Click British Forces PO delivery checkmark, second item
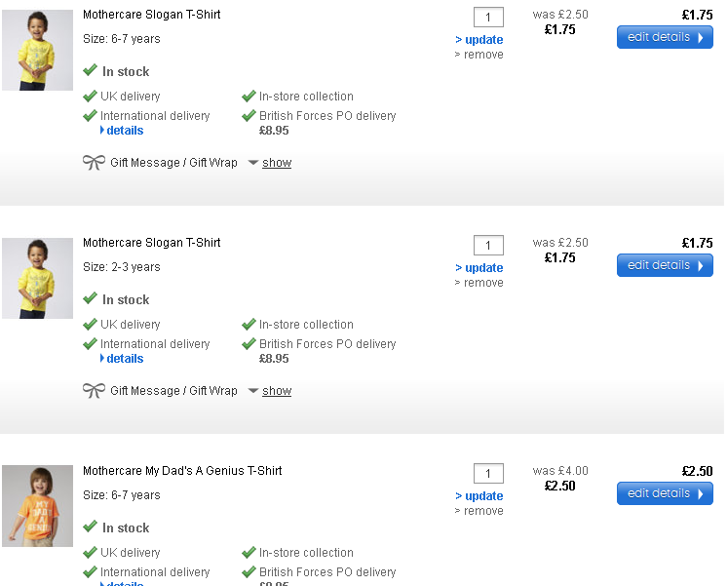This screenshot has width=728, height=586. (x=249, y=344)
